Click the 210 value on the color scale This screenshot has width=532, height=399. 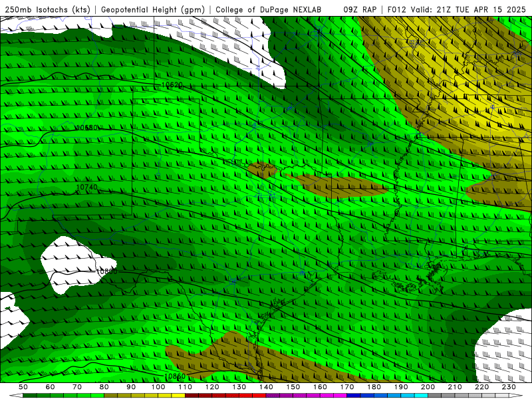coord(455,387)
